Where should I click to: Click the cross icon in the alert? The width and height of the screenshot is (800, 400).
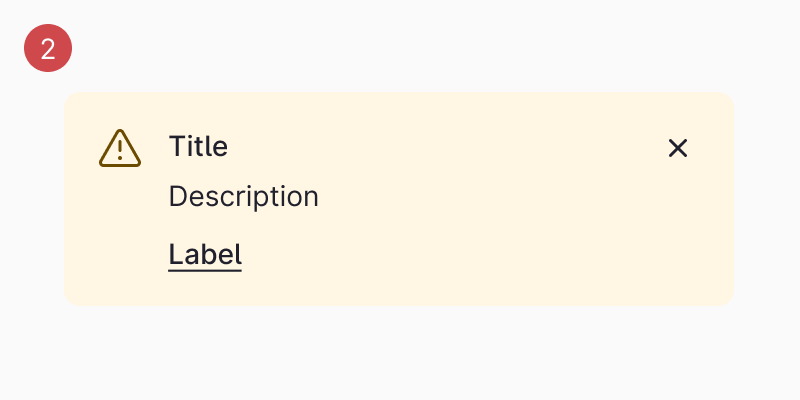tap(678, 148)
